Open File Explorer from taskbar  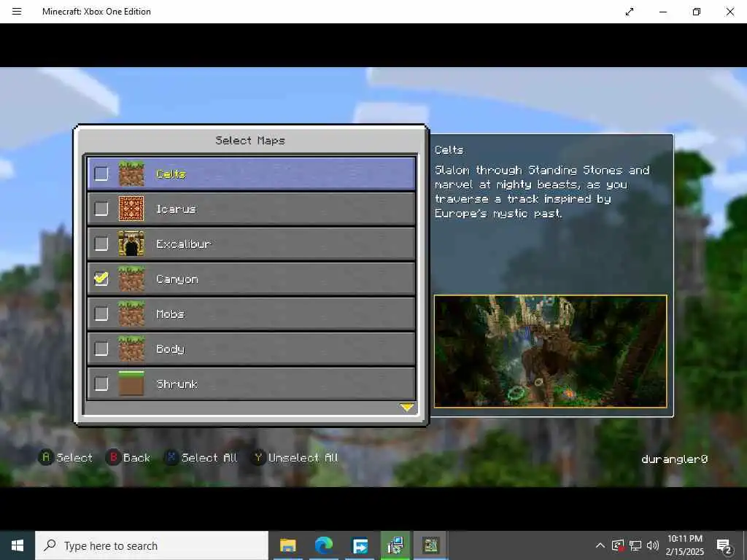pos(287,545)
